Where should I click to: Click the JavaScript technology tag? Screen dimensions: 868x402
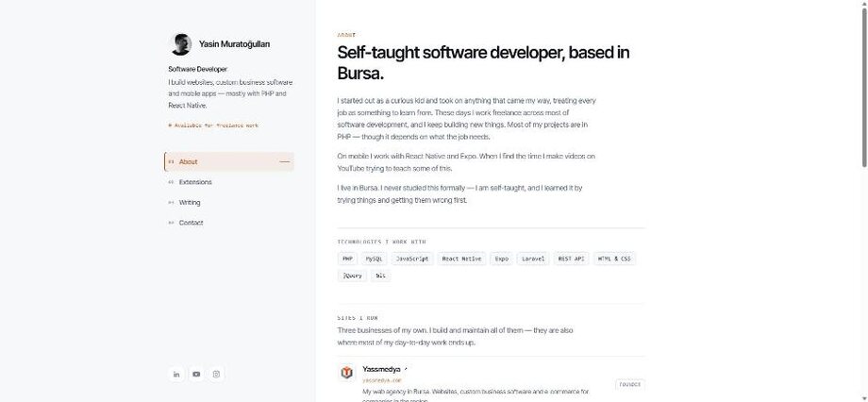click(x=412, y=259)
